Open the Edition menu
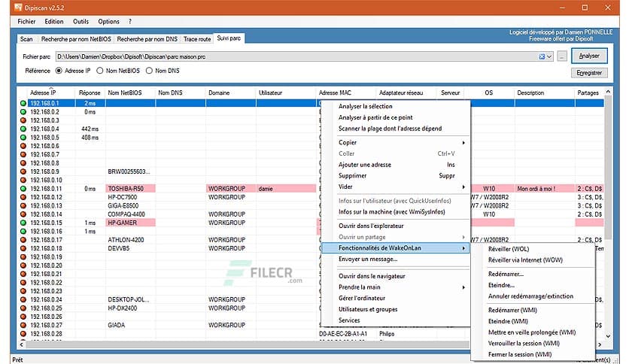Image resolution: width=629 pixels, height=364 pixels. [53, 22]
